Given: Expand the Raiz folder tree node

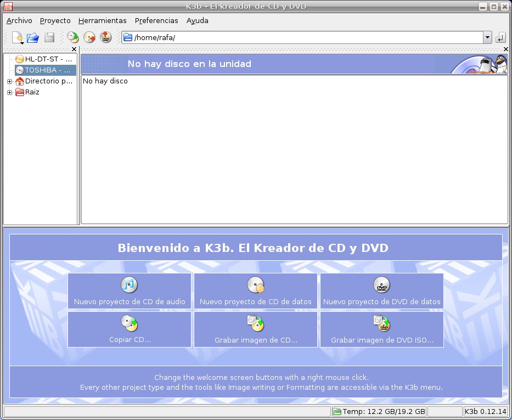Looking at the screenshot, I should click(9, 92).
